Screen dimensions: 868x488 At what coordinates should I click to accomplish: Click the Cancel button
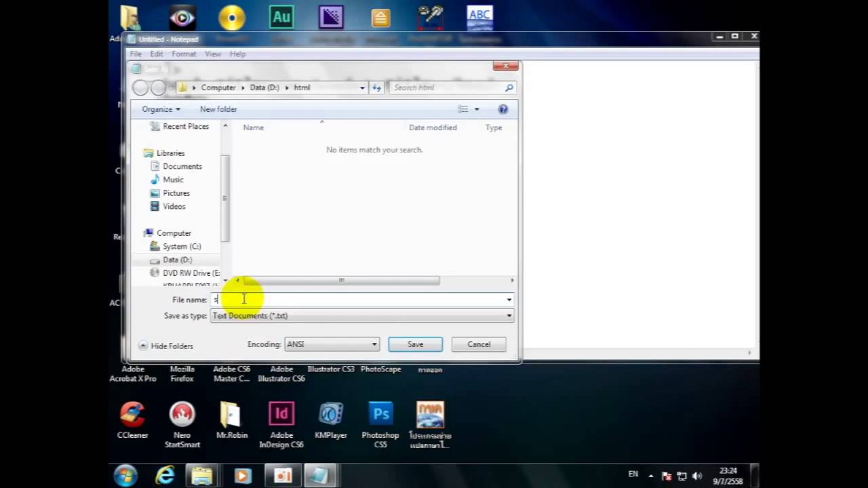point(479,344)
